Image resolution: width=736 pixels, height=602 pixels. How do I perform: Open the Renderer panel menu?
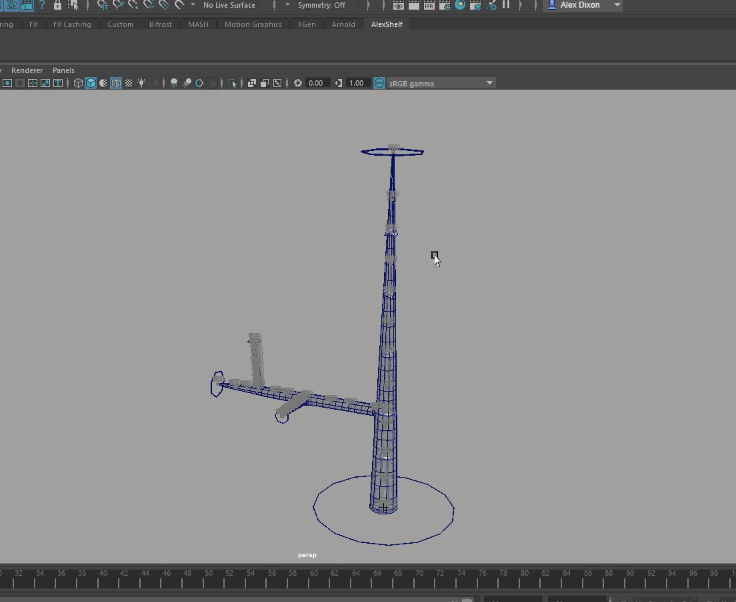coord(27,70)
